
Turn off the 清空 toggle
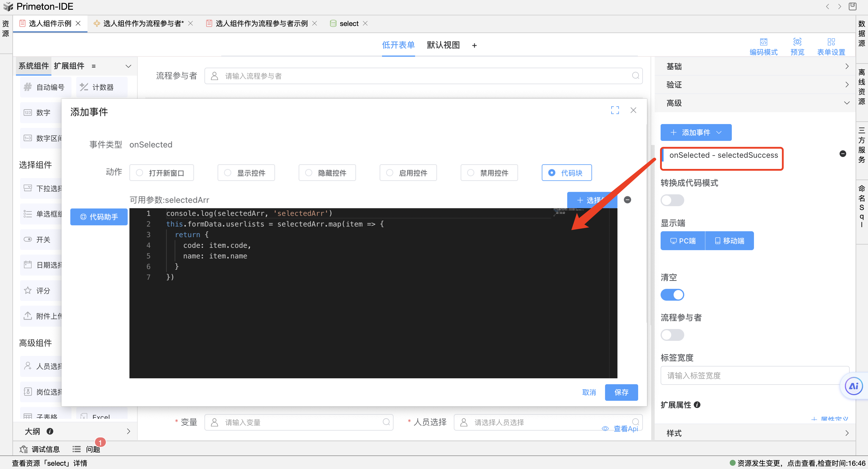pyautogui.click(x=672, y=295)
